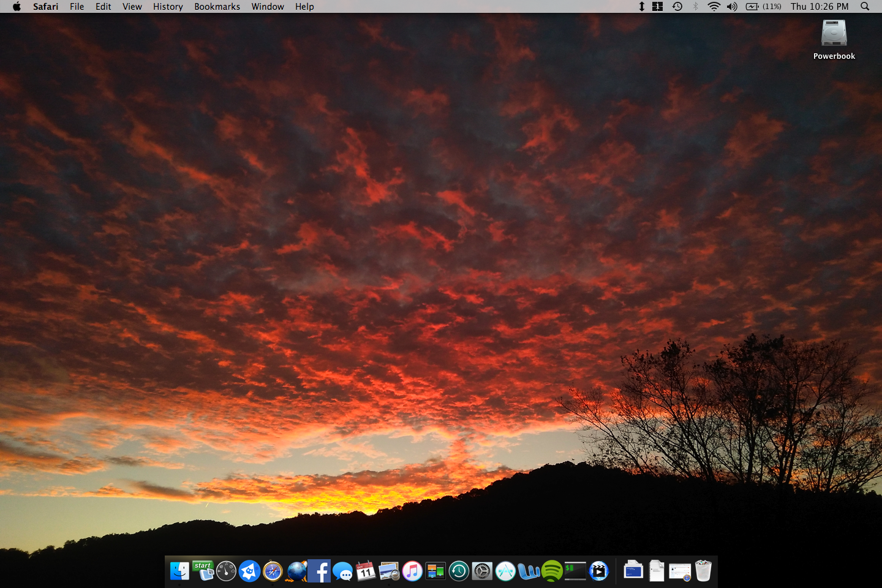This screenshot has height=588, width=882.
Task: Open Calendar showing date 11
Action: click(366, 571)
